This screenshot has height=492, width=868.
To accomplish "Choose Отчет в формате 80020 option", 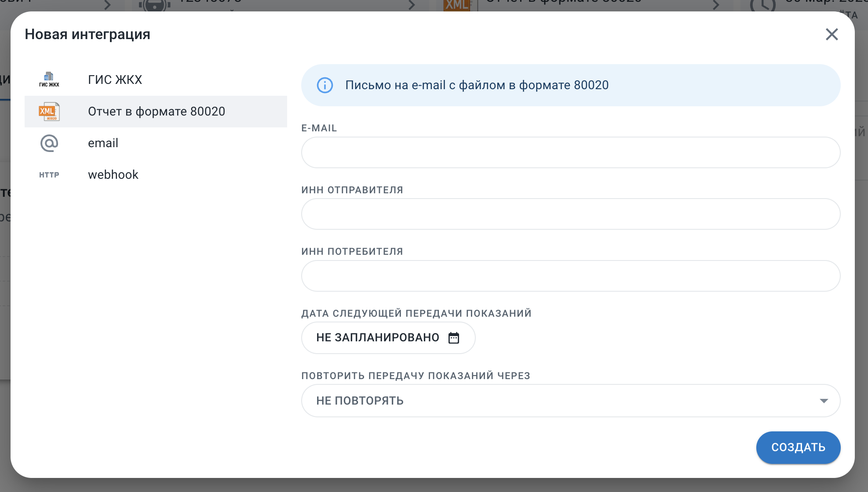I will click(x=156, y=112).
